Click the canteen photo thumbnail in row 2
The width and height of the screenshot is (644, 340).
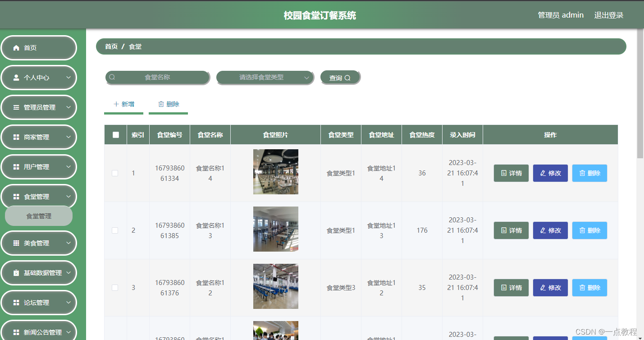(275, 229)
